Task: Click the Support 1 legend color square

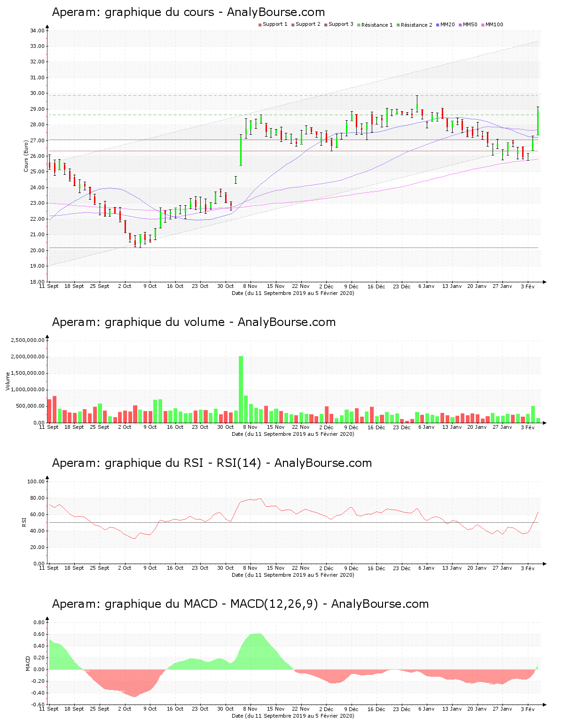Action: (260, 25)
